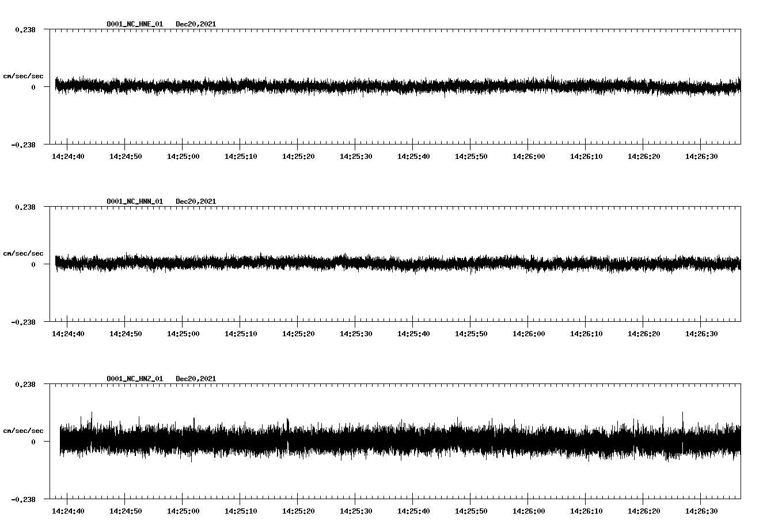The width and height of the screenshot is (782, 532).
Task: Click the 14:25:20 time label under the HNZ plot
Action: pyautogui.click(x=298, y=511)
